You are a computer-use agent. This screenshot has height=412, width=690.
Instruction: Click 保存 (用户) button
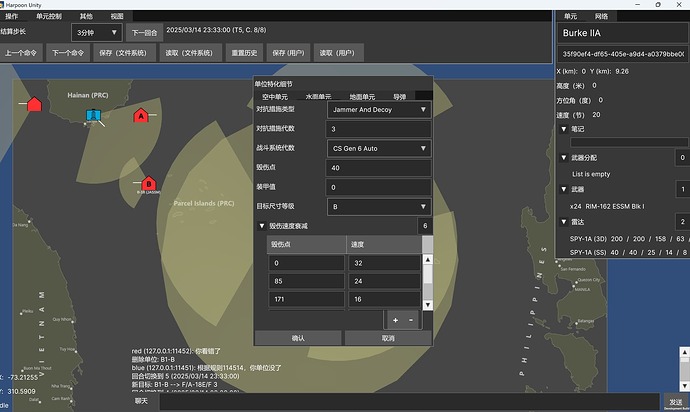288,53
